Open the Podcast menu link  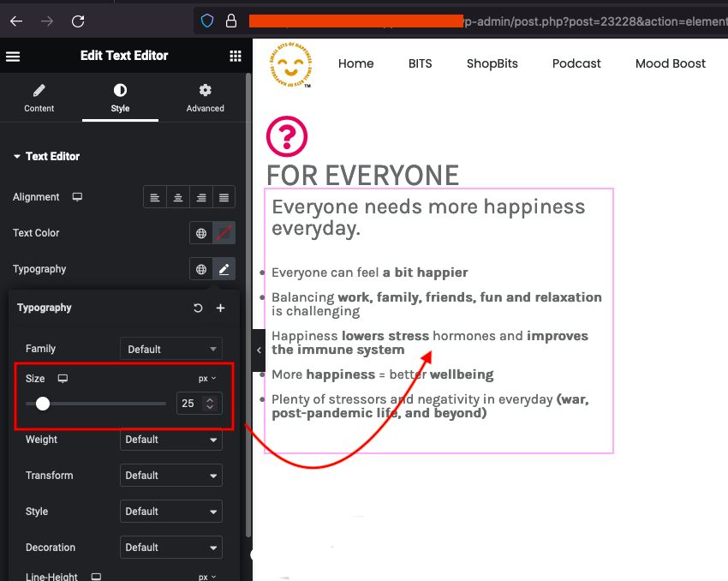tap(576, 63)
